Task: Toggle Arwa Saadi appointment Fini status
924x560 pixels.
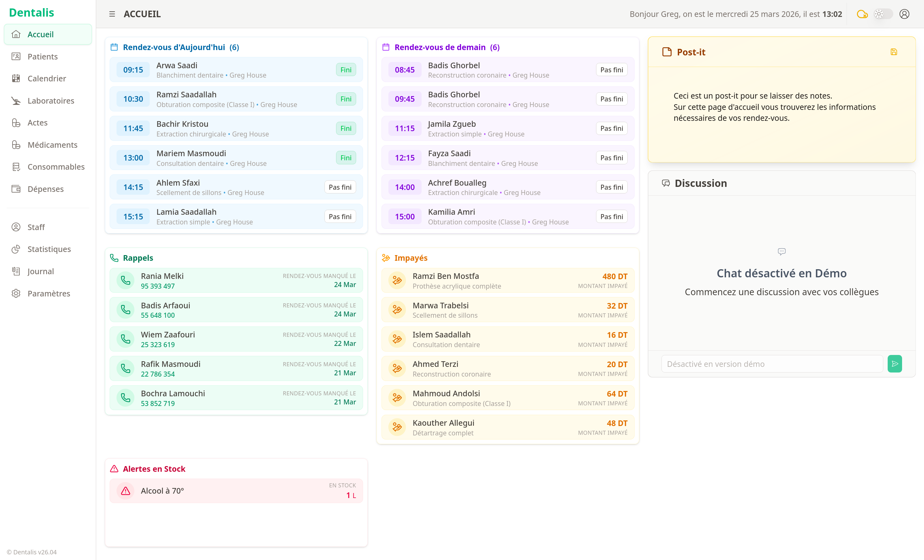Action: tap(345, 70)
